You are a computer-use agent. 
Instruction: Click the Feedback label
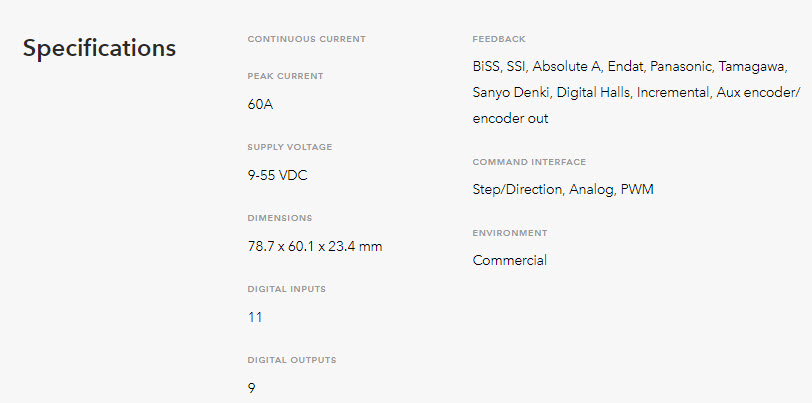point(499,39)
